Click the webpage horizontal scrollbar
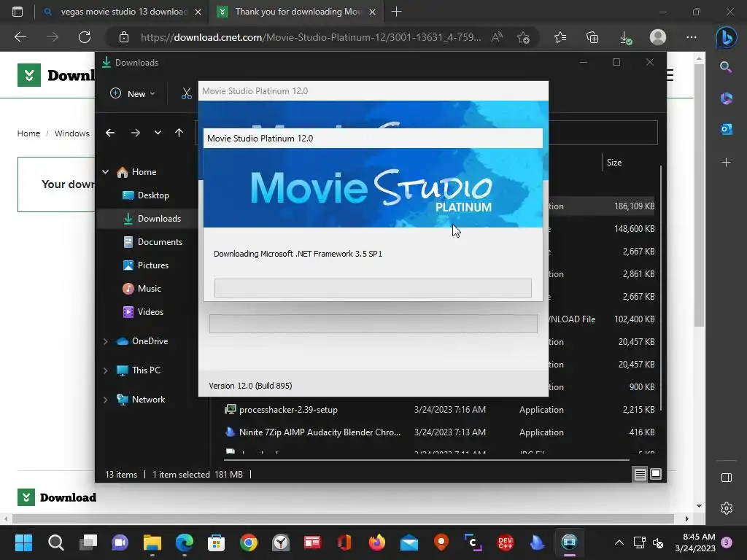 343,518
